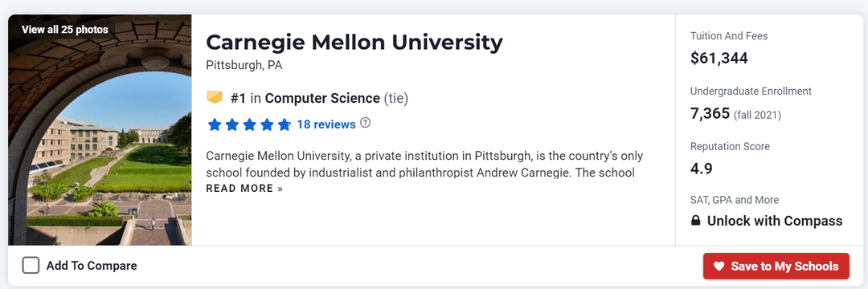Click Save to My Schools button
Viewport: 868px width, 289px height.
776,267
